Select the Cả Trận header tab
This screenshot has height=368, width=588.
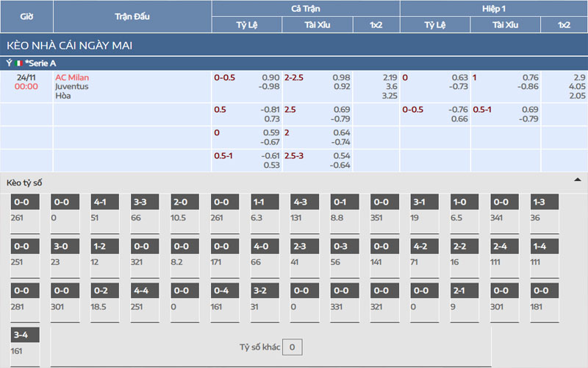tap(305, 8)
